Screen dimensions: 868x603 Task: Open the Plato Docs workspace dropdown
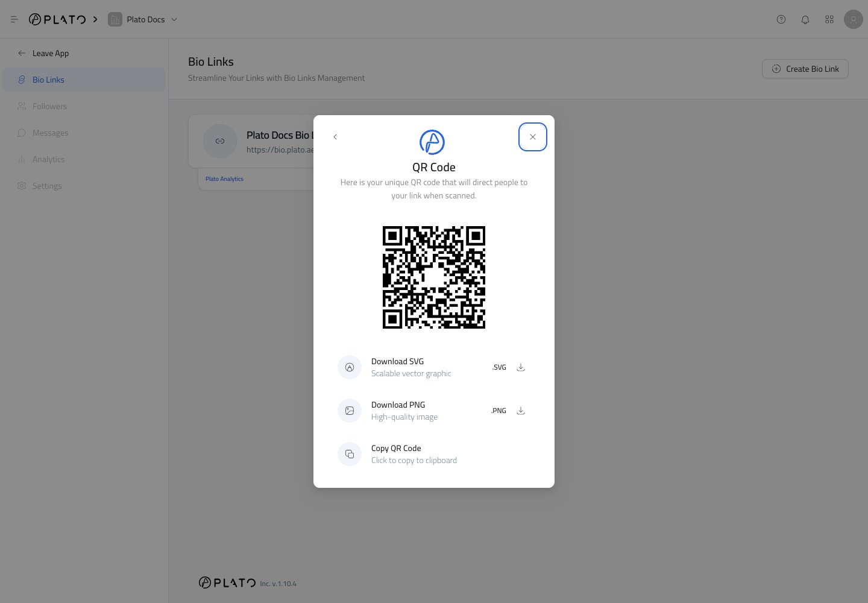pyautogui.click(x=143, y=19)
